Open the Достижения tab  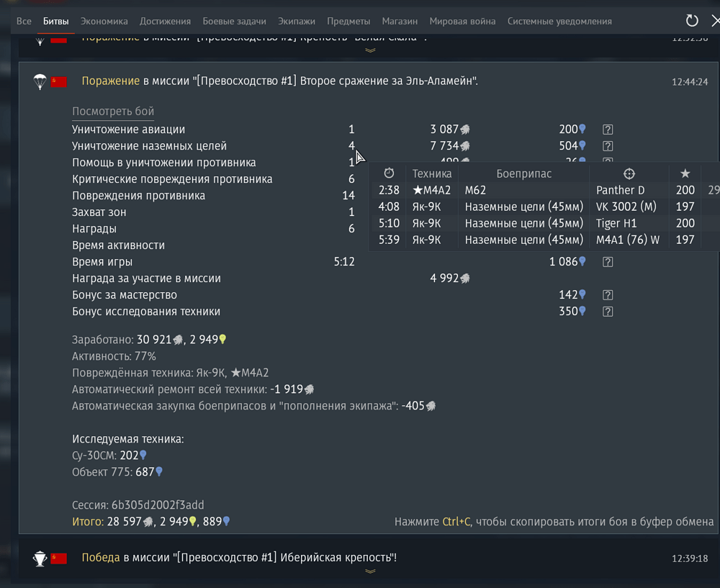165,21
